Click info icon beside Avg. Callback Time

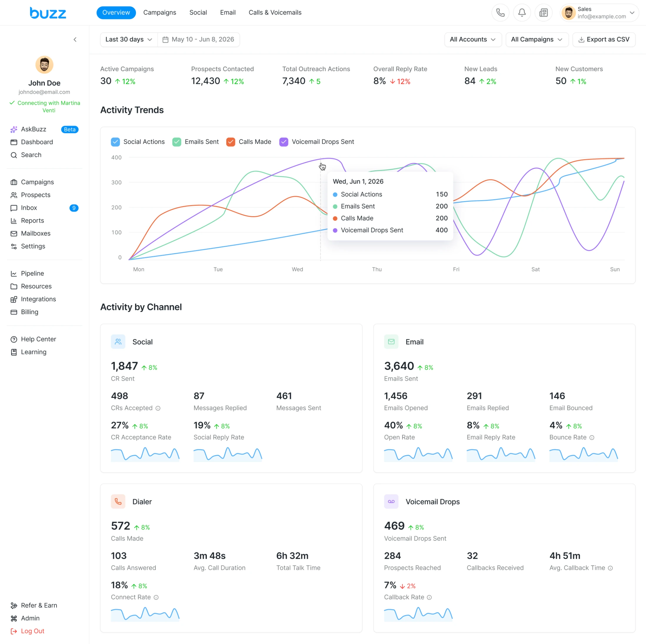coord(610,568)
